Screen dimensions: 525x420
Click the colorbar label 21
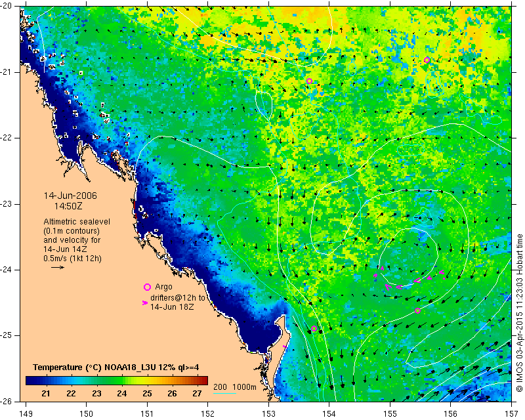(x=46, y=393)
